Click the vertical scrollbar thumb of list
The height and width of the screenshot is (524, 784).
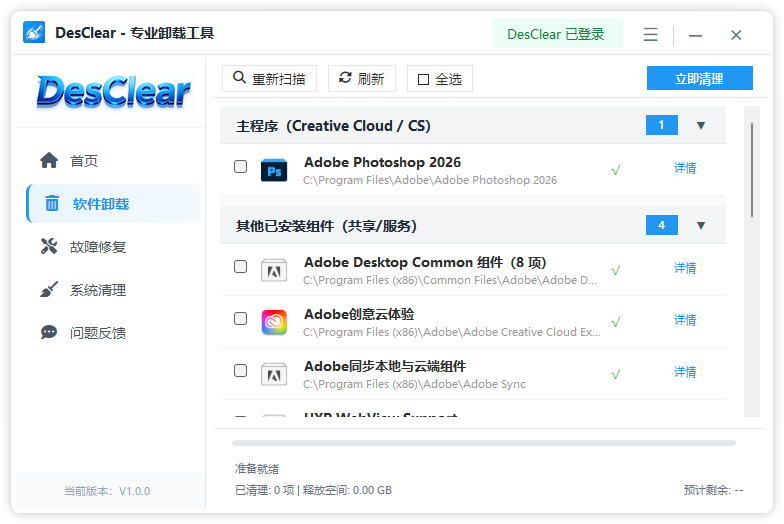tap(752, 170)
